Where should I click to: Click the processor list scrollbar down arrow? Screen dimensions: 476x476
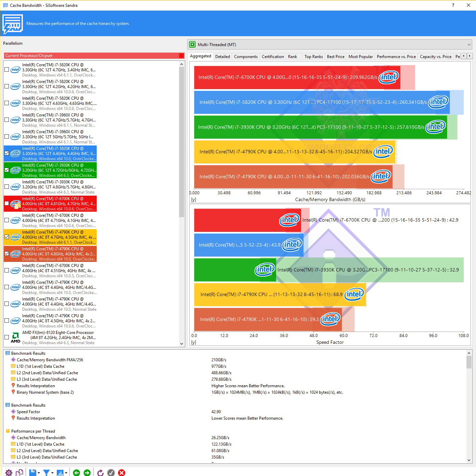(x=182, y=344)
